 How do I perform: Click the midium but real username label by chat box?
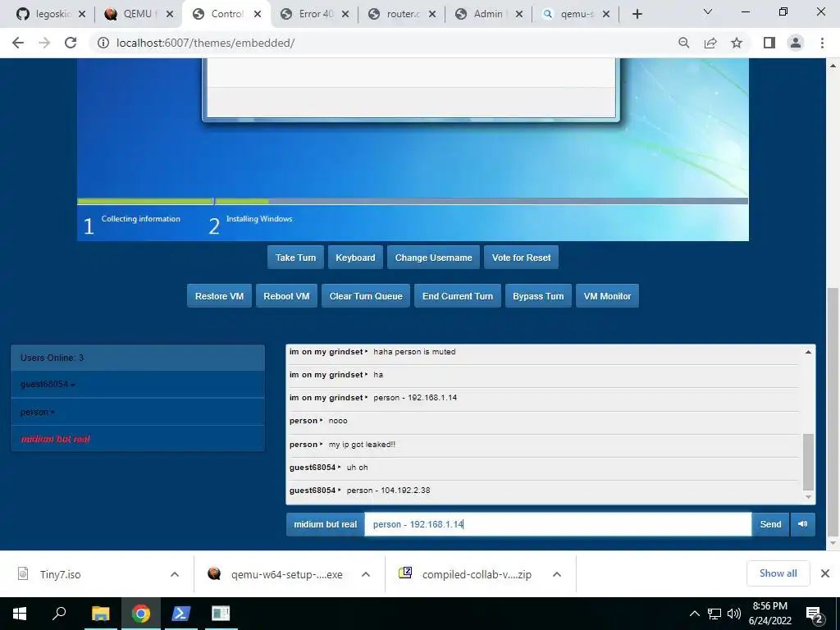pyautogui.click(x=325, y=524)
